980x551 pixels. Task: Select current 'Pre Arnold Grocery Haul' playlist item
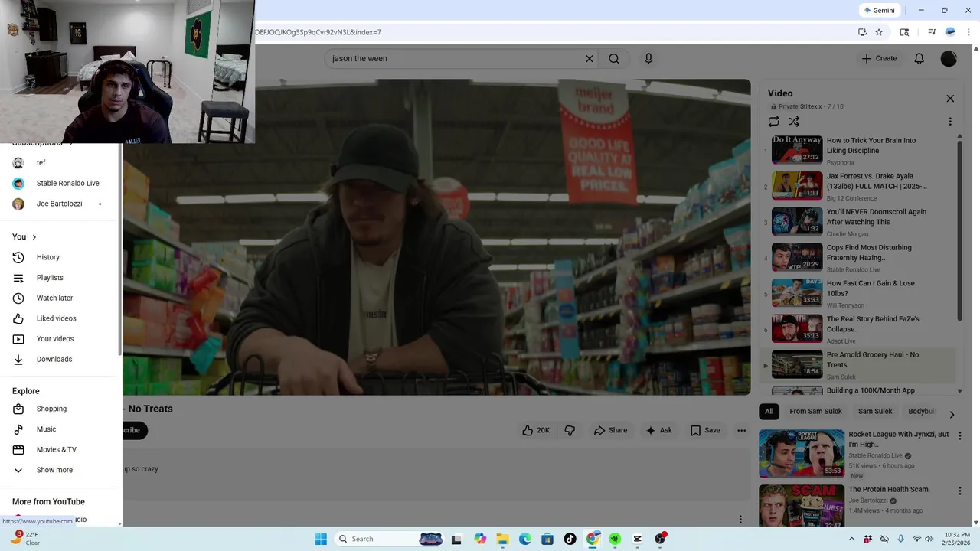point(857,365)
